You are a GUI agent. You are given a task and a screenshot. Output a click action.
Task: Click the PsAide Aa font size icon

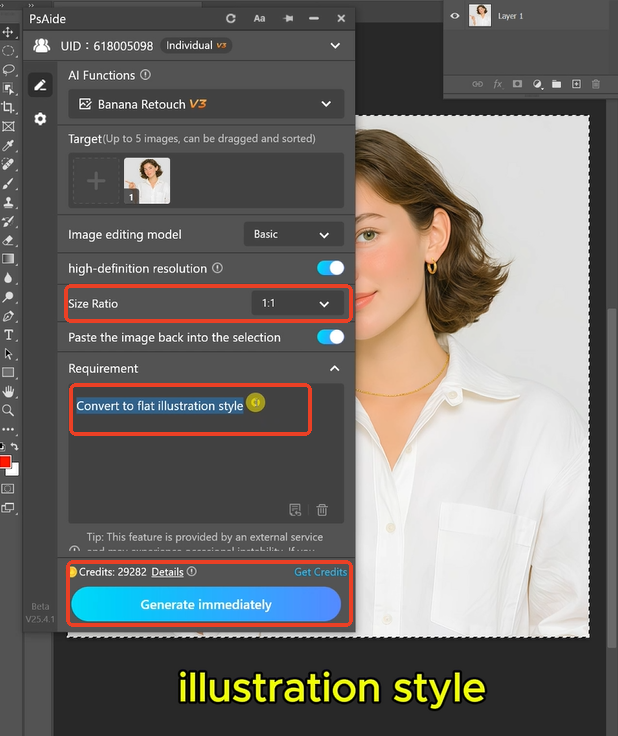click(259, 18)
